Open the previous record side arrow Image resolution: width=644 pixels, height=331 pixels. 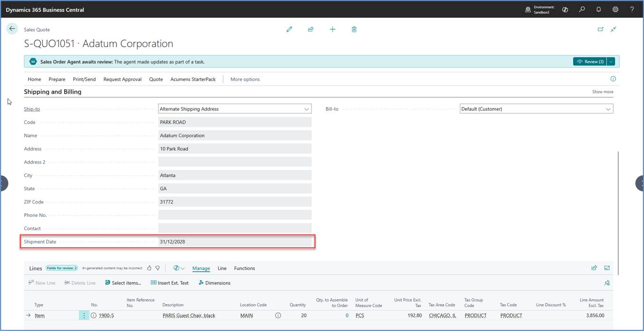point(4,183)
